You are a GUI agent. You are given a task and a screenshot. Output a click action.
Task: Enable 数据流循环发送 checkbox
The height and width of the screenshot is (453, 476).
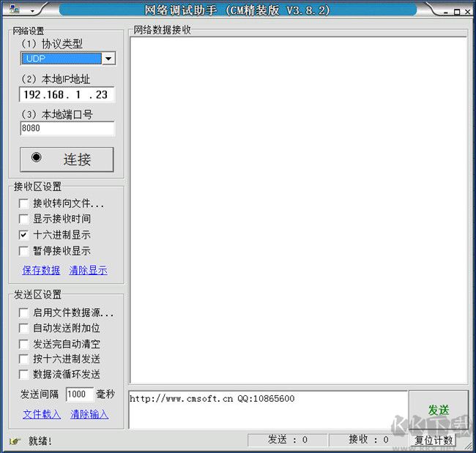click(23, 375)
